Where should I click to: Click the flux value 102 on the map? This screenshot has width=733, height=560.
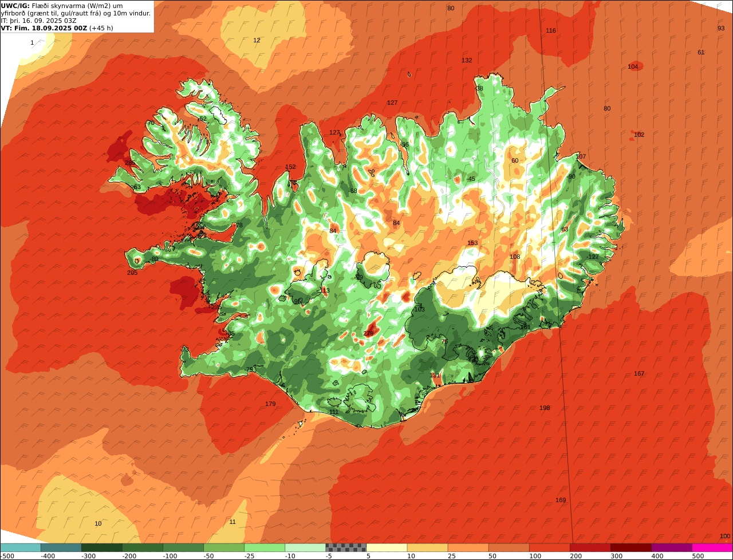click(x=639, y=135)
